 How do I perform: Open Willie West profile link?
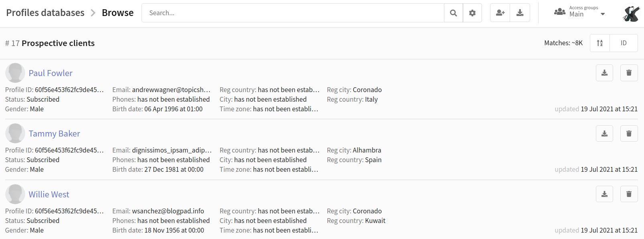(49, 195)
